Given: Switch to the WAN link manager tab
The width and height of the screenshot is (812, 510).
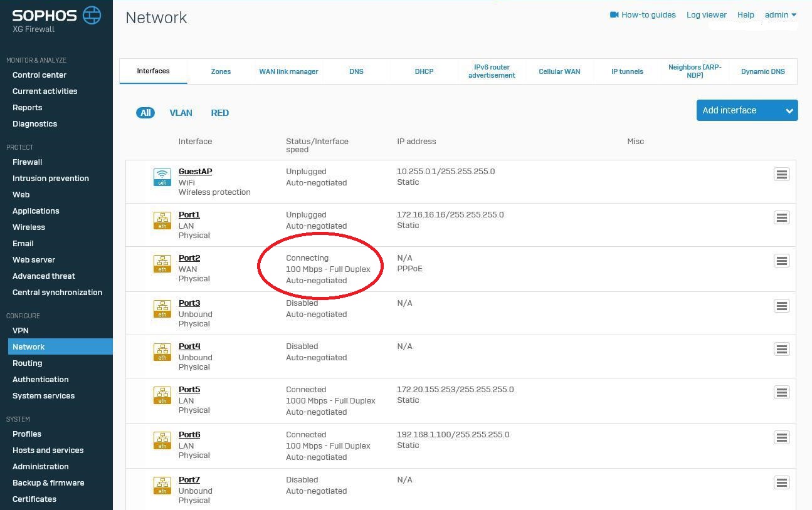Looking at the screenshot, I should (288, 71).
